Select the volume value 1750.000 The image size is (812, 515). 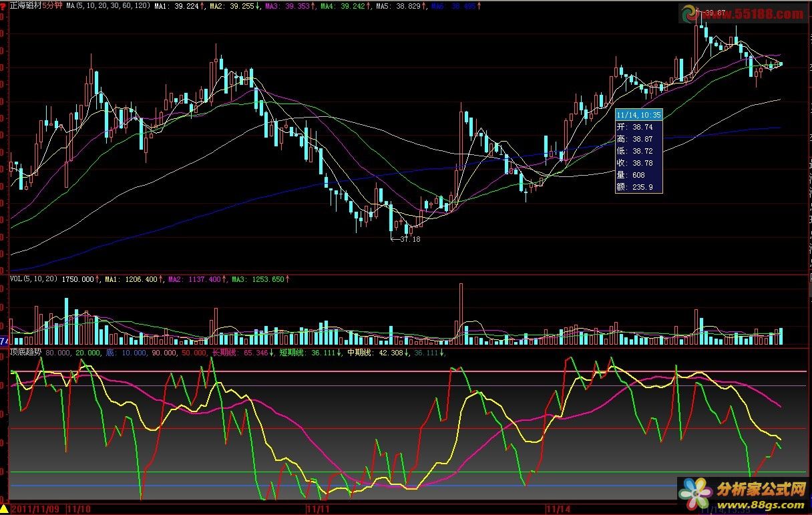point(77,279)
